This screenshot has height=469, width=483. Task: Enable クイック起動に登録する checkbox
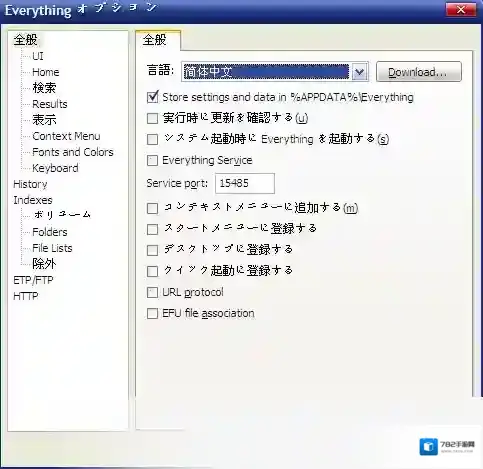coord(153,271)
